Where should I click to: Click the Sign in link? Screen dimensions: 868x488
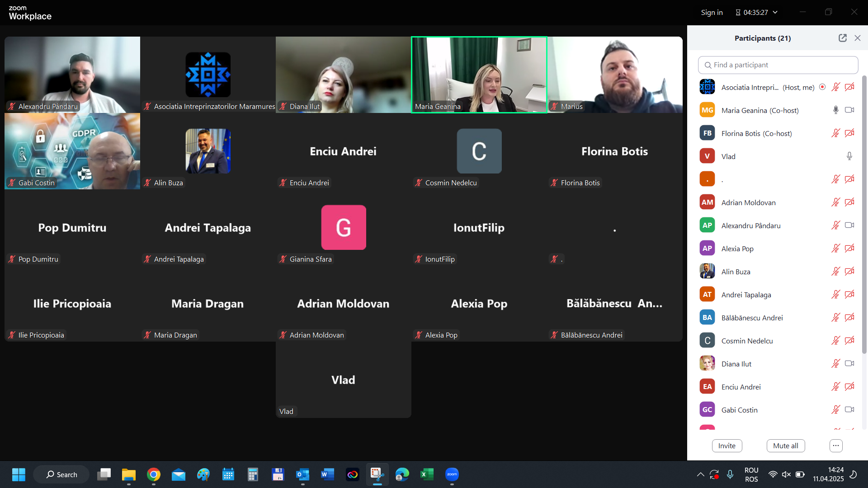coord(712,12)
